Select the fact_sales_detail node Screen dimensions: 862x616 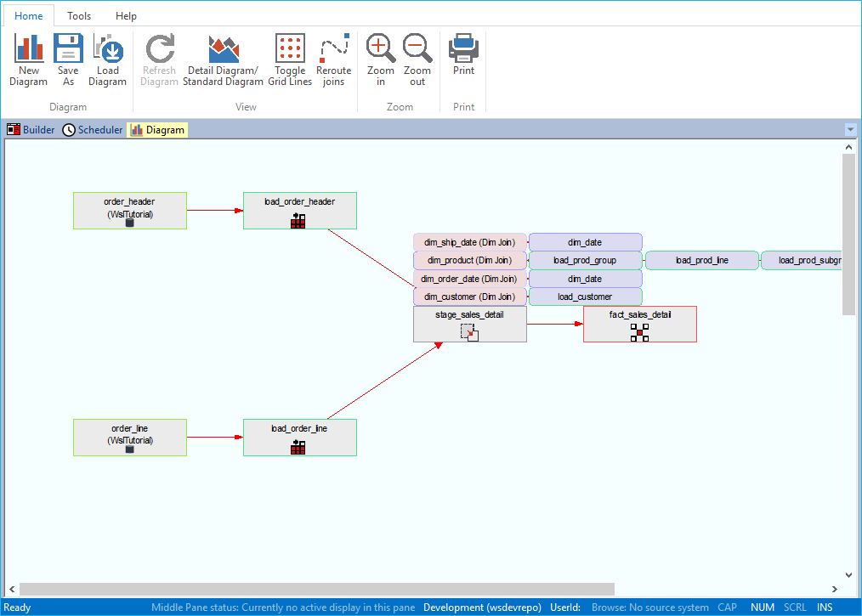(x=640, y=325)
